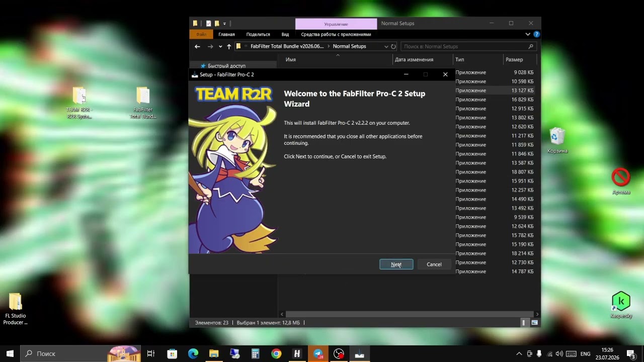The height and width of the screenshot is (362, 644).
Task: Expand the address bar history dropdown
Action: [x=386, y=46]
